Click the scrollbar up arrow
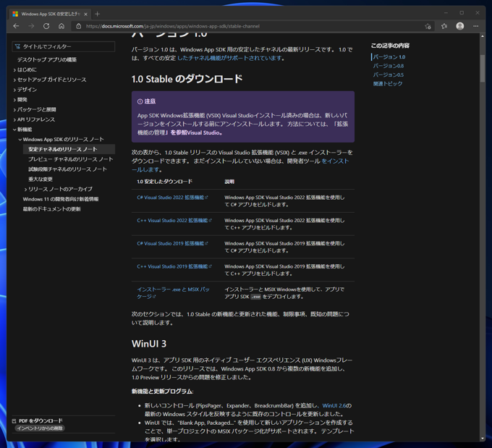 click(483, 36)
